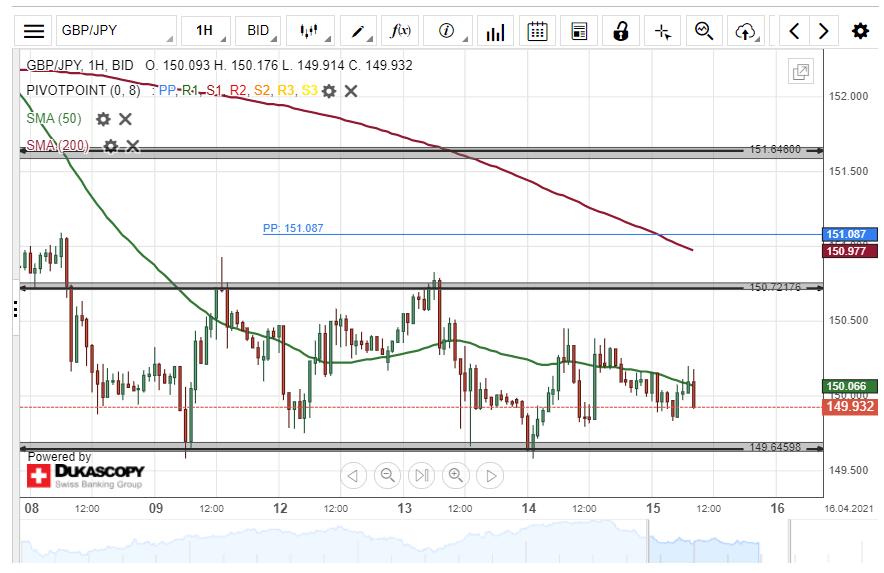The image size is (884, 573).
Task: Open PIVOTPOINT indicator settings gear
Action: tap(329, 91)
